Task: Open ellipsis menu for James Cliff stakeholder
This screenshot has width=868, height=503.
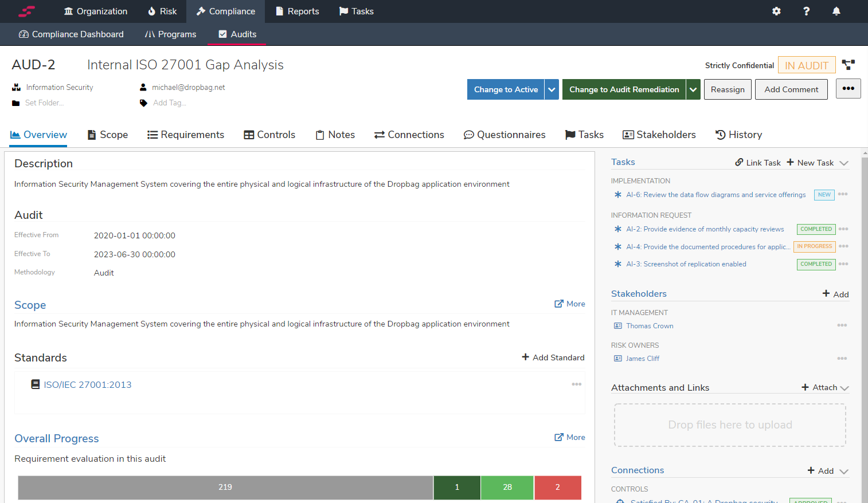Action: pyautogui.click(x=842, y=359)
